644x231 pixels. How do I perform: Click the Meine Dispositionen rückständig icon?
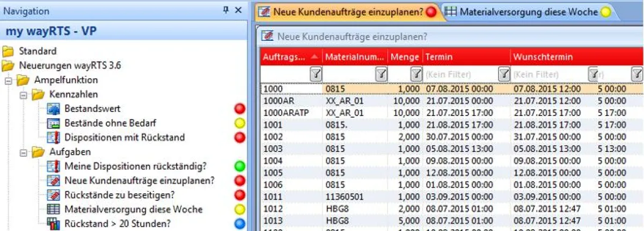[54, 167]
